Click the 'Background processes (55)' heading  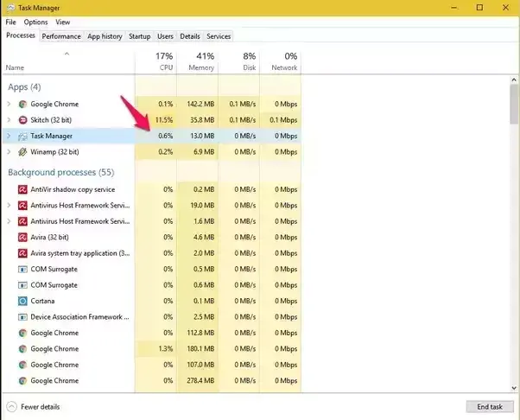[x=61, y=173]
